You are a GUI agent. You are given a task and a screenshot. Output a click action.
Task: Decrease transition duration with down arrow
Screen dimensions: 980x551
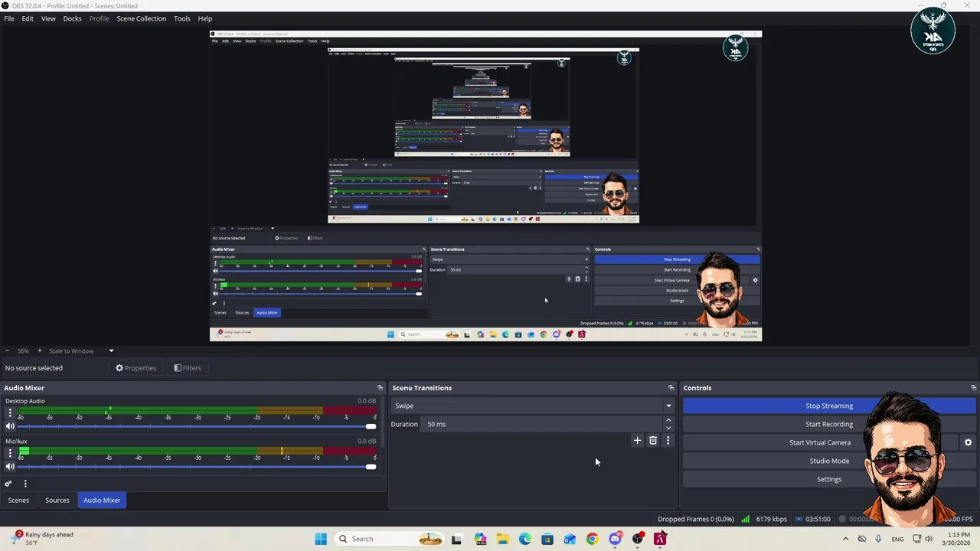[x=668, y=428]
